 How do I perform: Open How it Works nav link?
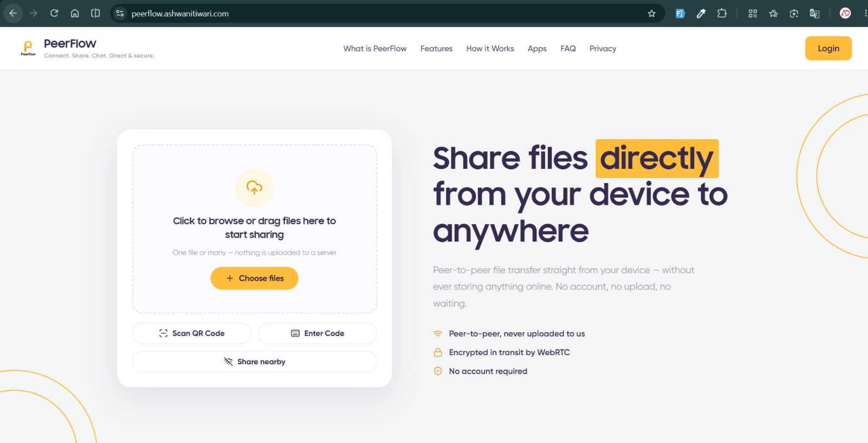490,48
